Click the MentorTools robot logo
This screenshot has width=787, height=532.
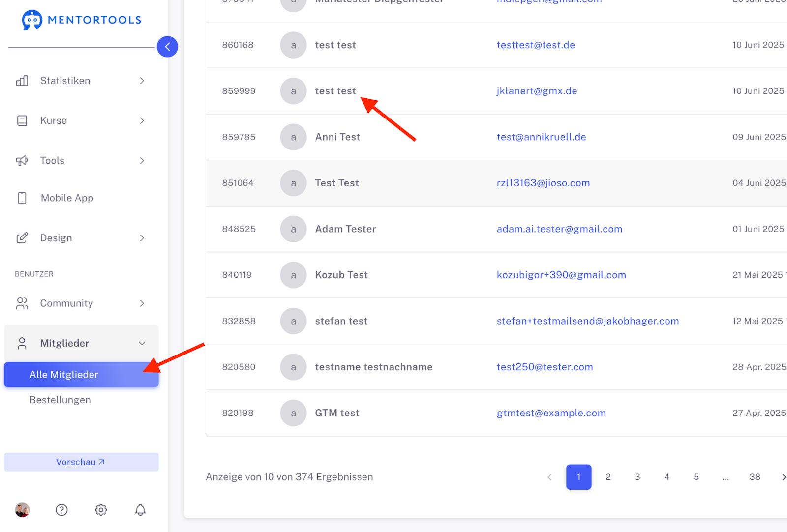click(x=32, y=20)
